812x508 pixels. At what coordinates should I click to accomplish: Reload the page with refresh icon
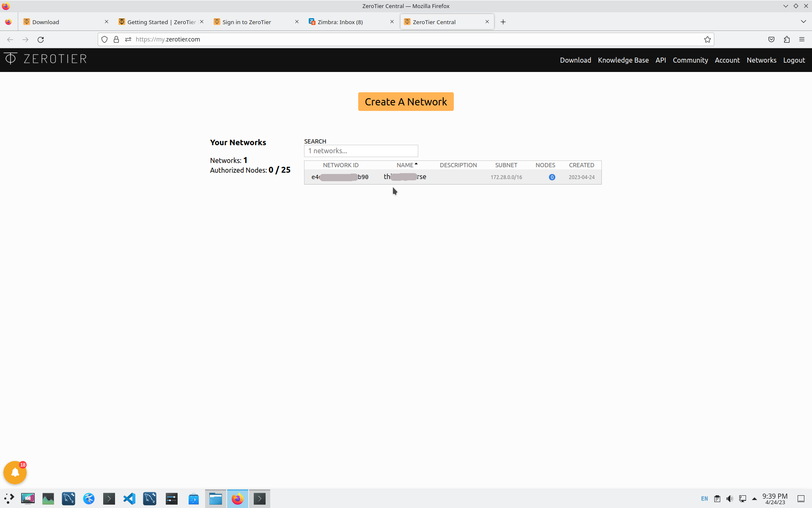pos(41,39)
